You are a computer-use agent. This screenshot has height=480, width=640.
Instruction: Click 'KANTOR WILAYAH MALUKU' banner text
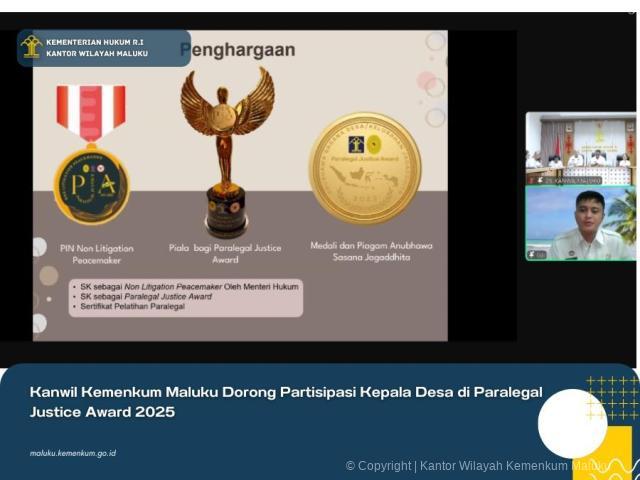pyautogui.click(x=97, y=53)
